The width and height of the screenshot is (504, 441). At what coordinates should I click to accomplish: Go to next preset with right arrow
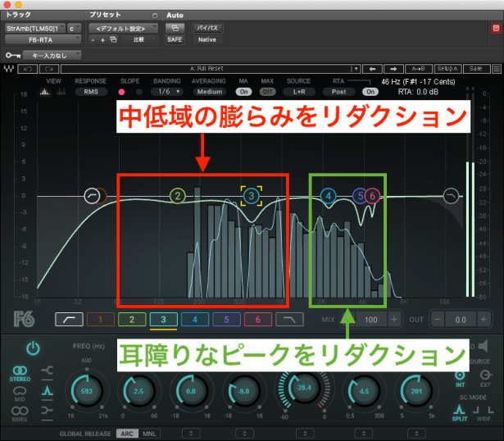(393, 69)
